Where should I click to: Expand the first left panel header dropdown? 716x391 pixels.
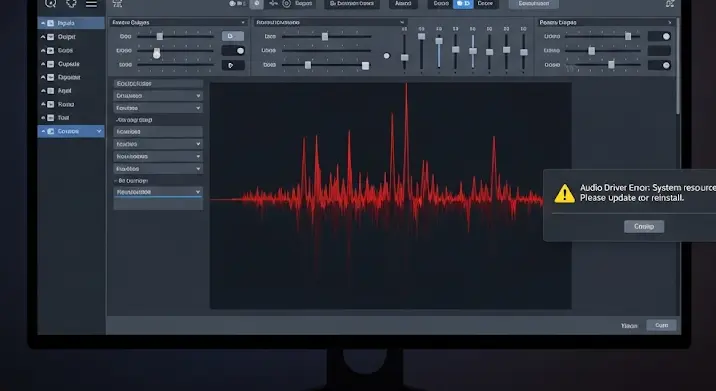pos(243,22)
